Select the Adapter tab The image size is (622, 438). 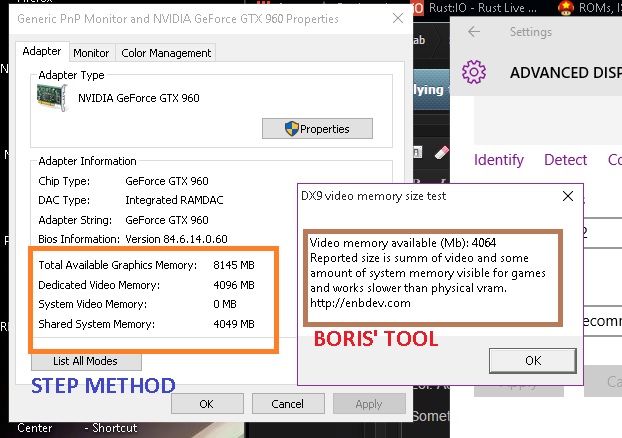click(42, 51)
